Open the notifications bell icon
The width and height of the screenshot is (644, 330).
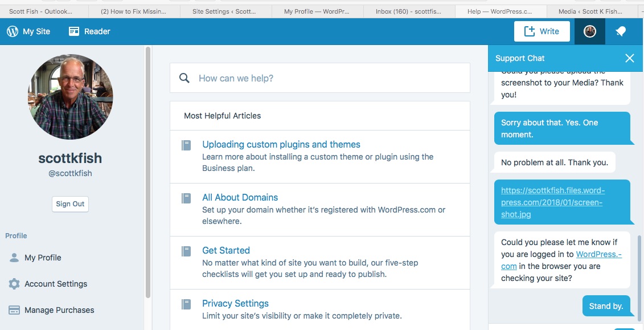pos(621,31)
